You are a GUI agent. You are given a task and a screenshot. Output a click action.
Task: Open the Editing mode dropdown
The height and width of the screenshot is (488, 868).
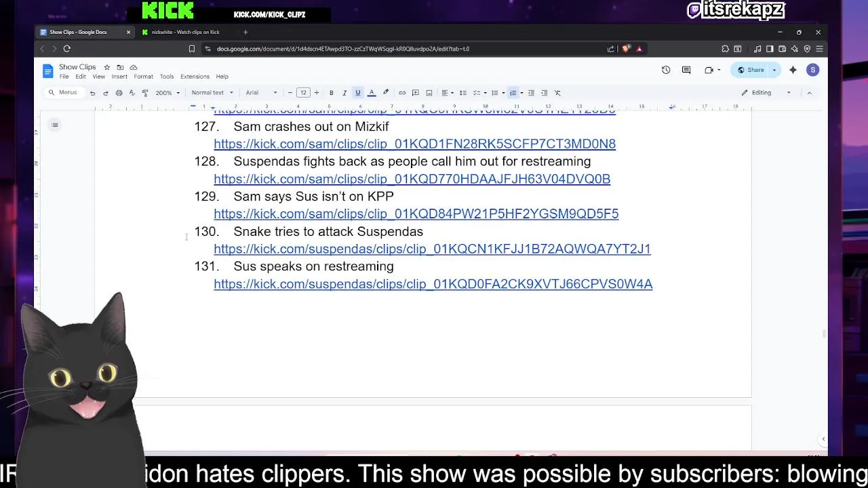(766, 93)
